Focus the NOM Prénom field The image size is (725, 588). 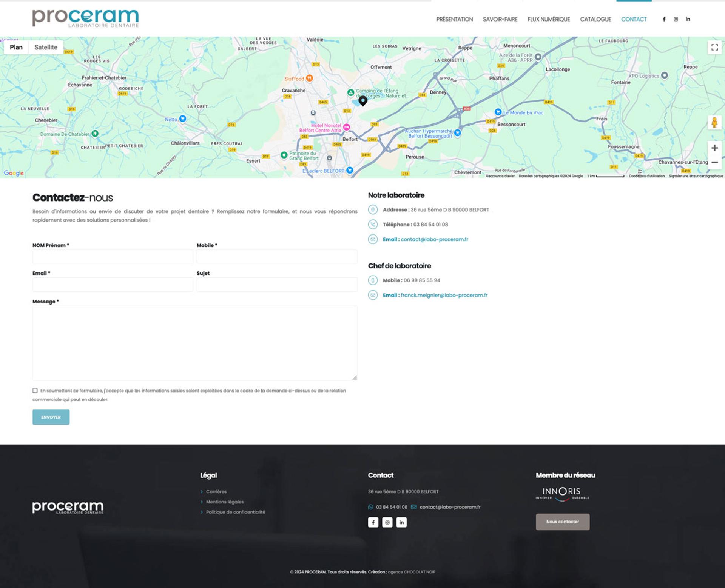[113, 257]
